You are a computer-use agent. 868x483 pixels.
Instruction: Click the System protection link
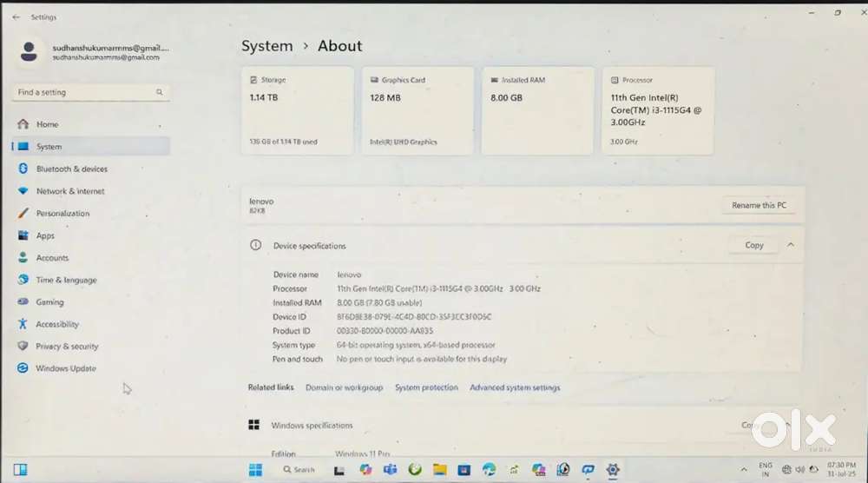tap(426, 387)
